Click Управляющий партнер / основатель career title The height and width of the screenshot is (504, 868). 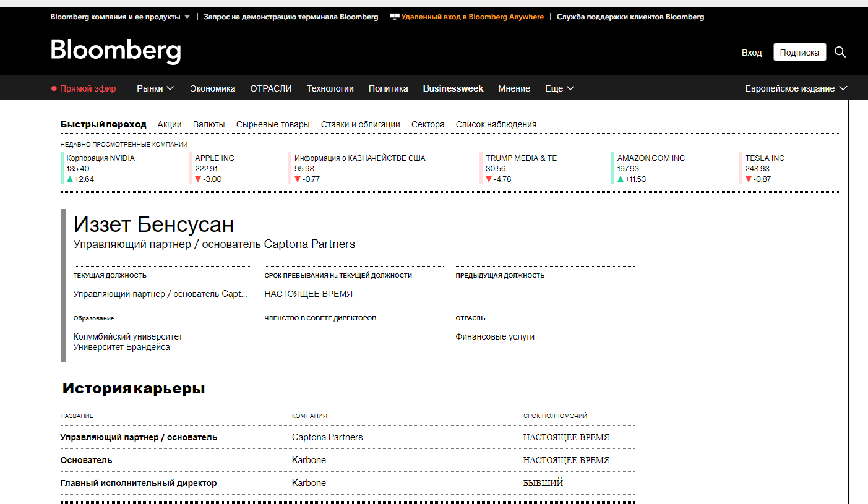(x=139, y=437)
